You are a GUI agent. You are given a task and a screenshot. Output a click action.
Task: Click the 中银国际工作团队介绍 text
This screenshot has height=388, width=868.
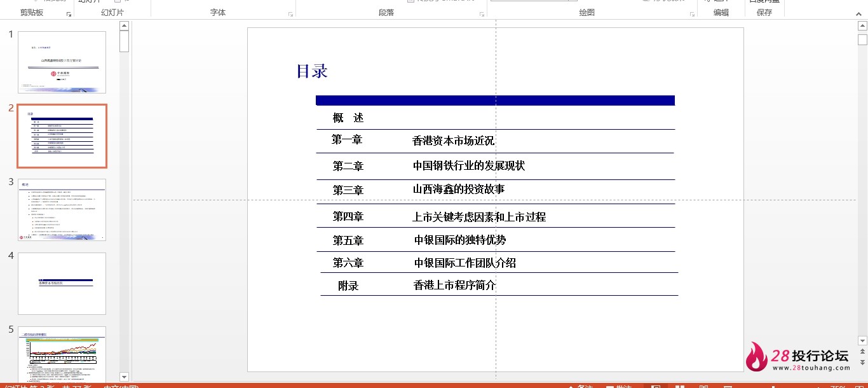point(465,263)
